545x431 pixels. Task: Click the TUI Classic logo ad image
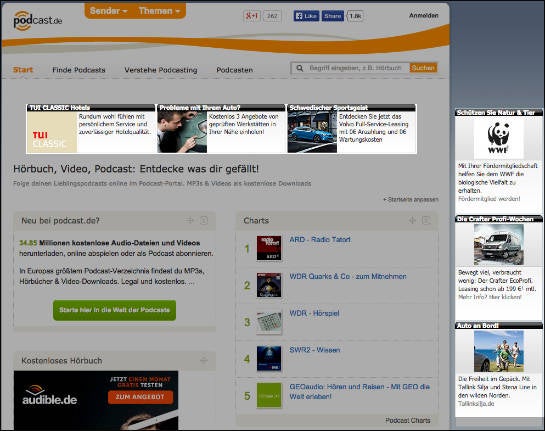[x=52, y=132]
